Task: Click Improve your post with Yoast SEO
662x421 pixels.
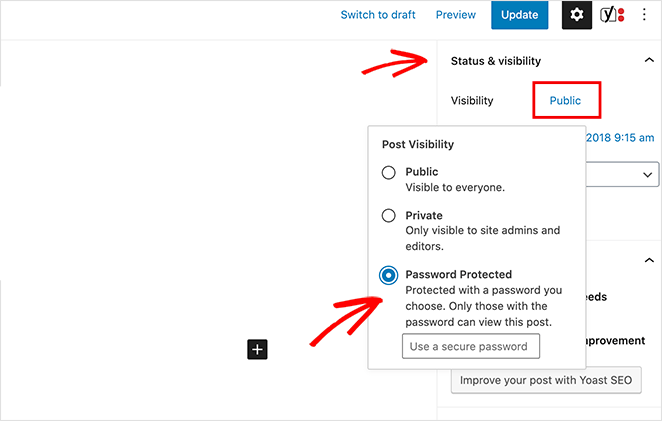Action: 546,380
